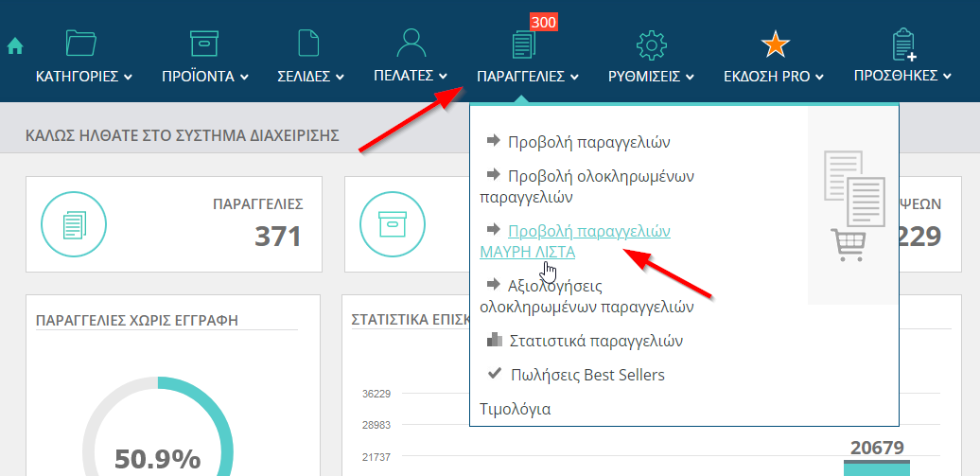The image size is (980, 476).
Task: Click the bar-chart icon beside Στατιστικά παραγγελιών
Action: [495, 340]
